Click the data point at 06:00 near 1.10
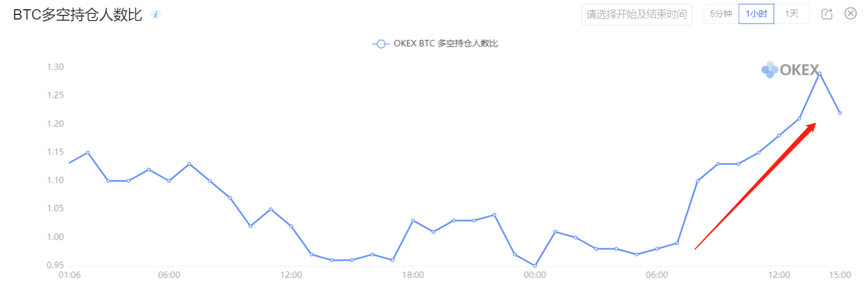This screenshot has height=293, width=868. click(x=169, y=181)
